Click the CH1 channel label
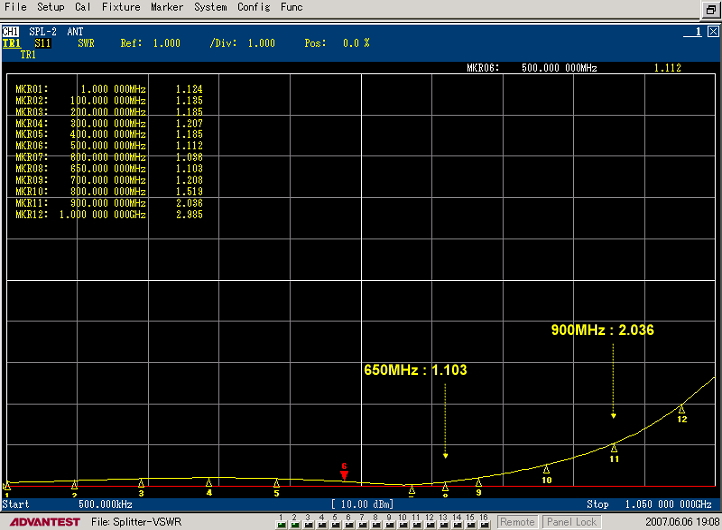The image size is (722, 530). pos(11,31)
